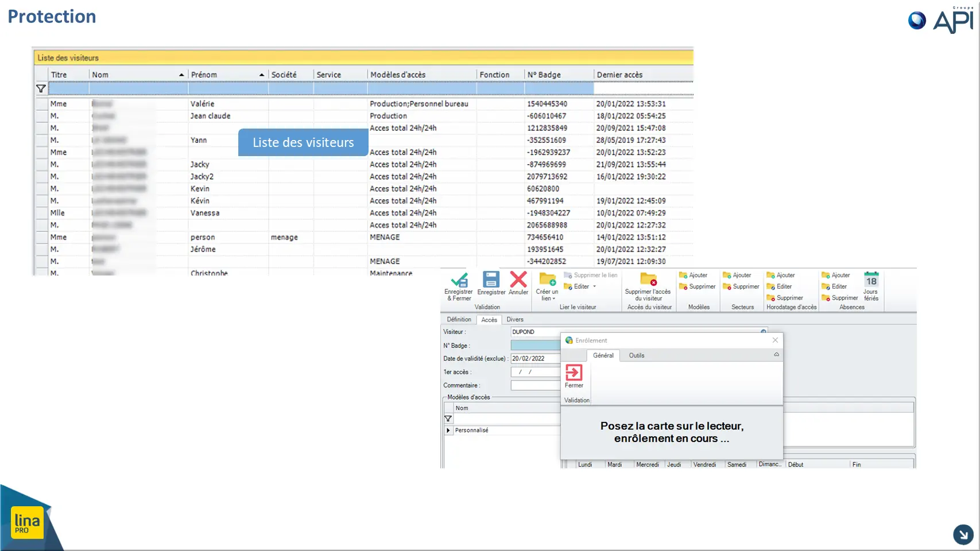Image resolution: width=980 pixels, height=551 pixels.
Task: Click Supprimer in the Absences group
Action: tap(840, 298)
